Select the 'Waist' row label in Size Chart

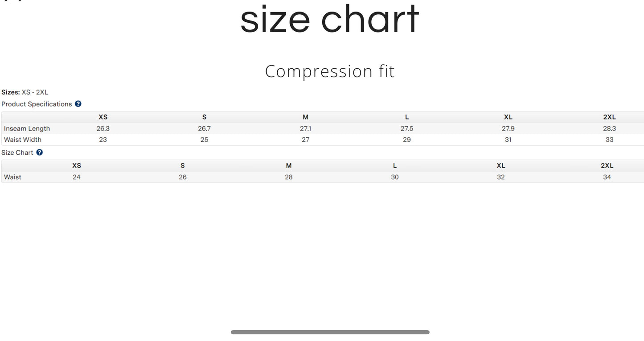[12, 177]
